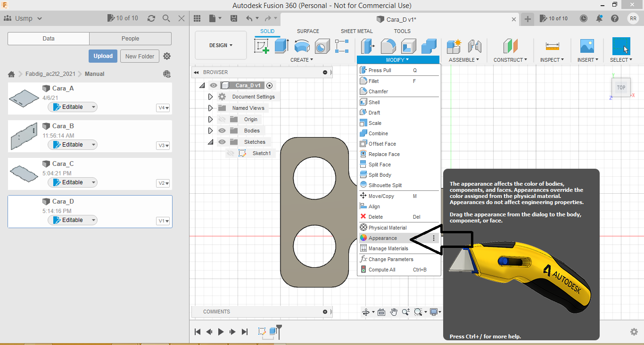The image size is (644, 345).
Task: Expand the Document Settings node
Action: coord(211,97)
